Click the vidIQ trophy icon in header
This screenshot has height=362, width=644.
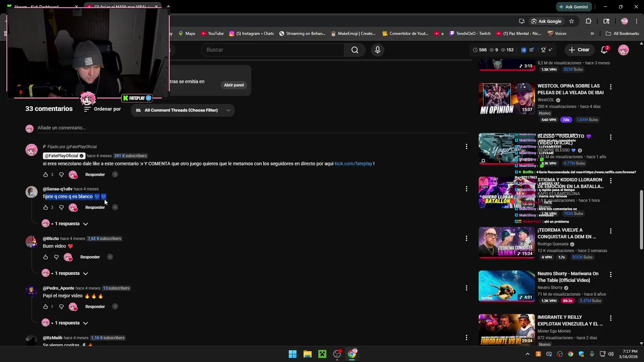click(x=543, y=50)
